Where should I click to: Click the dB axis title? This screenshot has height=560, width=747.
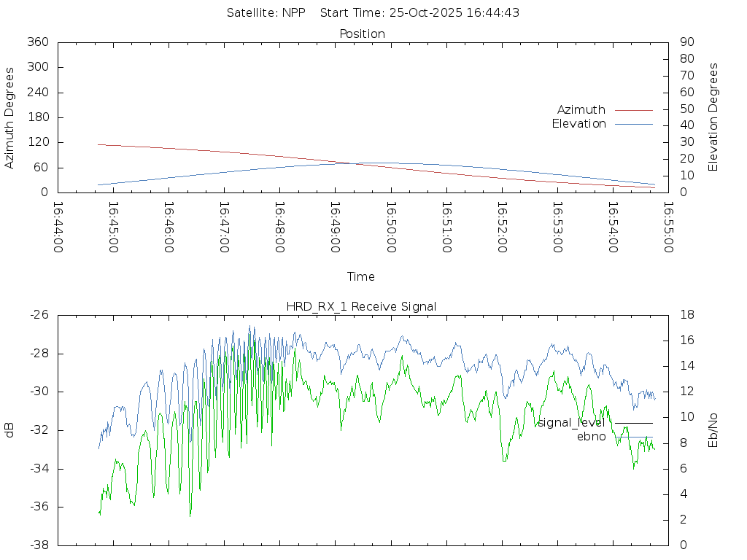(x=9, y=430)
